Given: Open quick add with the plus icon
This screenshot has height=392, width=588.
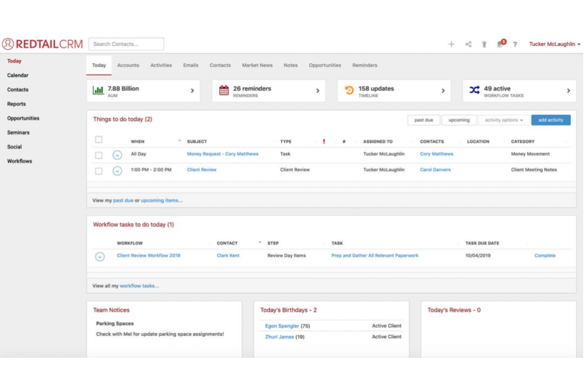Looking at the screenshot, I should pyautogui.click(x=451, y=44).
